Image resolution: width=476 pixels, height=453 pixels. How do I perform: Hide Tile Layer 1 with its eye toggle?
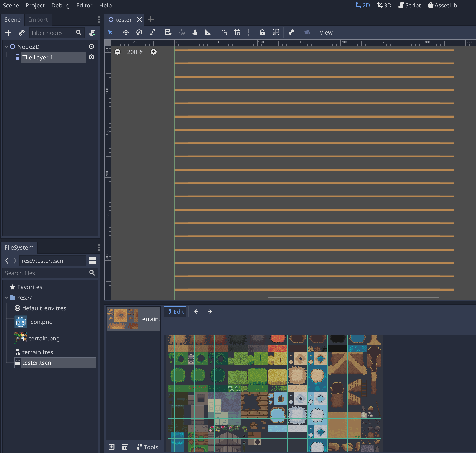[91, 57]
